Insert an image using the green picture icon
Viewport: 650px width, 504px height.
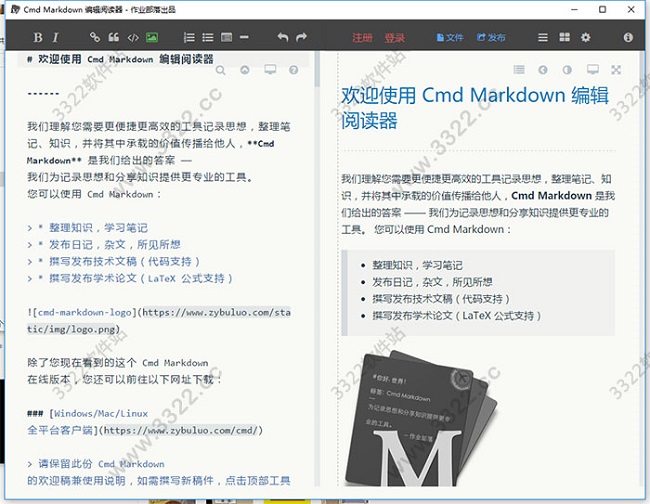(x=152, y=38)
